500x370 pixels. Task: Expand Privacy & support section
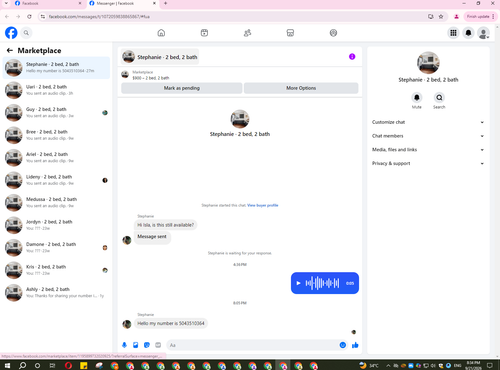coord(428,163)
